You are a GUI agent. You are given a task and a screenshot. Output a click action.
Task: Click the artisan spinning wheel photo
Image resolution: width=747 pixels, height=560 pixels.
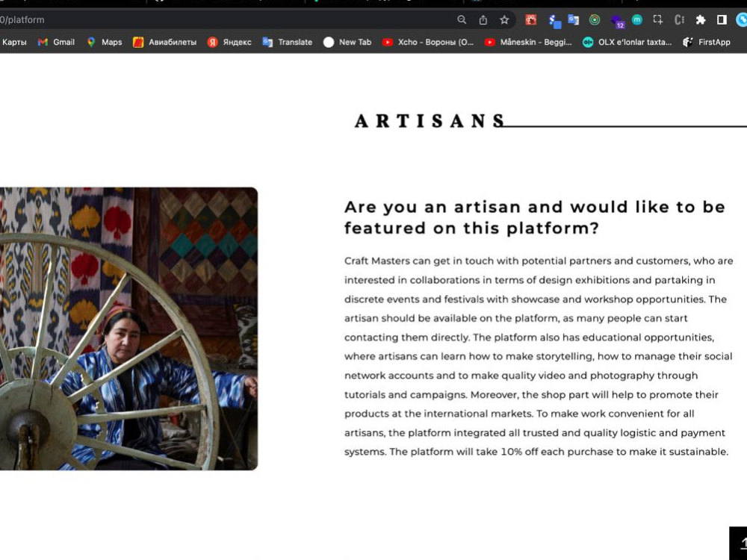pyautogui.click(x=128, y=329)
